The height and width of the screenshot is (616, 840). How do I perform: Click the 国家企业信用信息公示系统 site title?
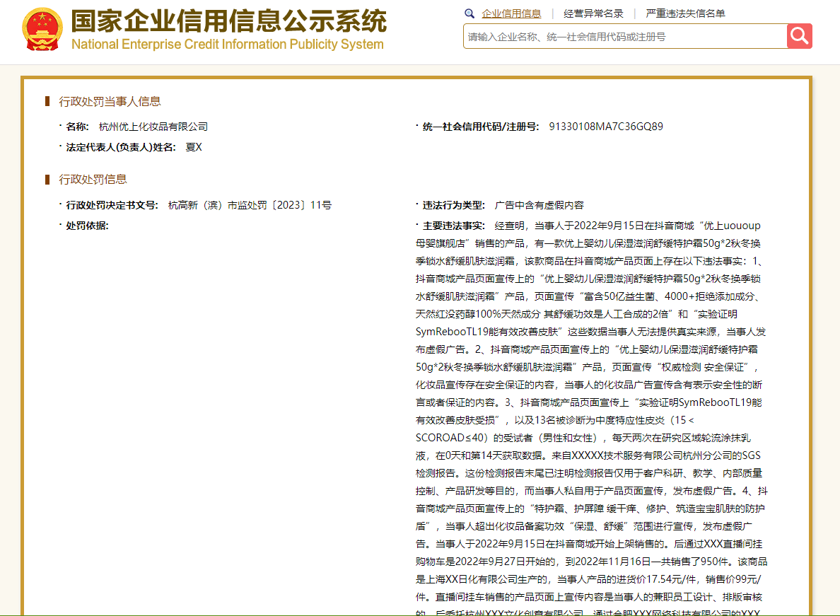(229, 21)
